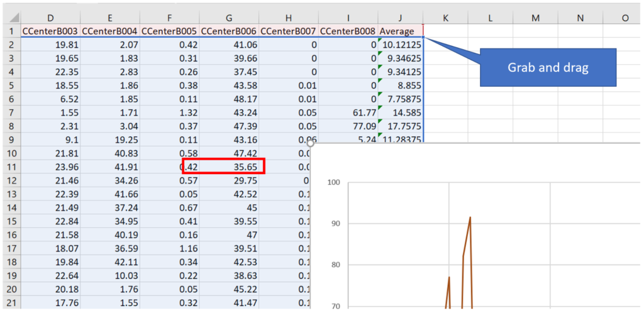The image size is (644, 313).
Task: Select the Average header cell
Action: click(x=401, y=31)
